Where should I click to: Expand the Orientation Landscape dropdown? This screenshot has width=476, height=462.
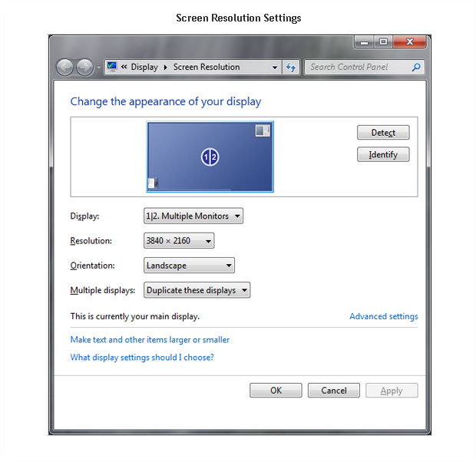pos(189,266)
